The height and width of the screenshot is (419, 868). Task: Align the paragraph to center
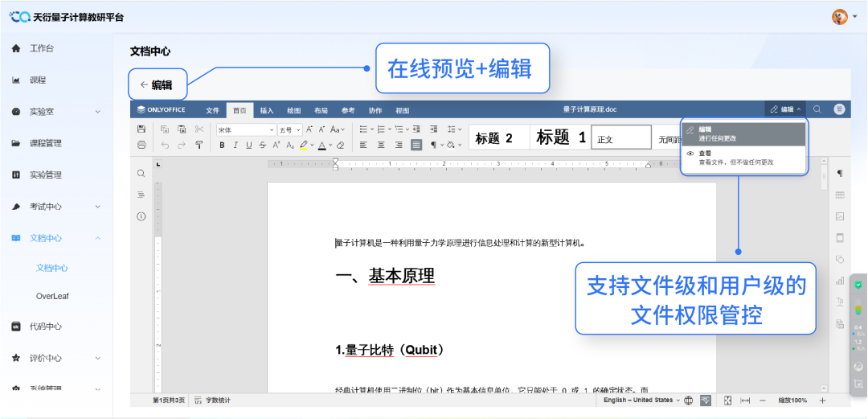pyautogui.click(x=380, y=146)
